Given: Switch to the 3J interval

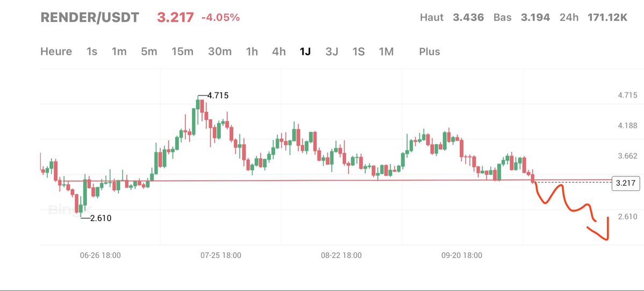Looking at the screenshot, I should (x=331, y=52).
